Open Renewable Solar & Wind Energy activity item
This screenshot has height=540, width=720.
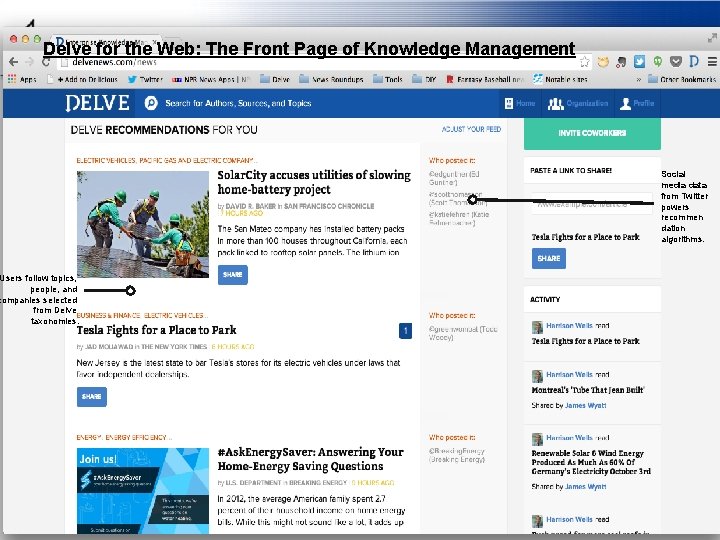coord(591,462)
